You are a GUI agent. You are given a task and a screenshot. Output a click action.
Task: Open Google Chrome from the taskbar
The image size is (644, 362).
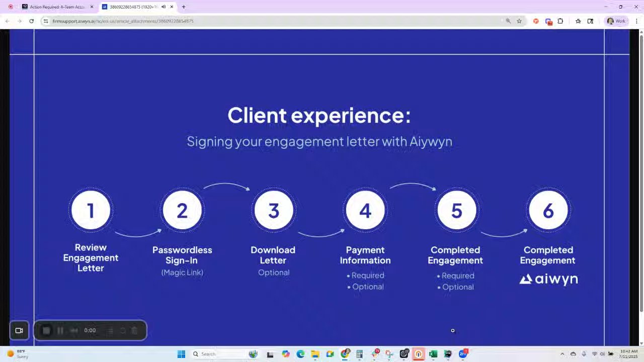click(x=345, y=354)
